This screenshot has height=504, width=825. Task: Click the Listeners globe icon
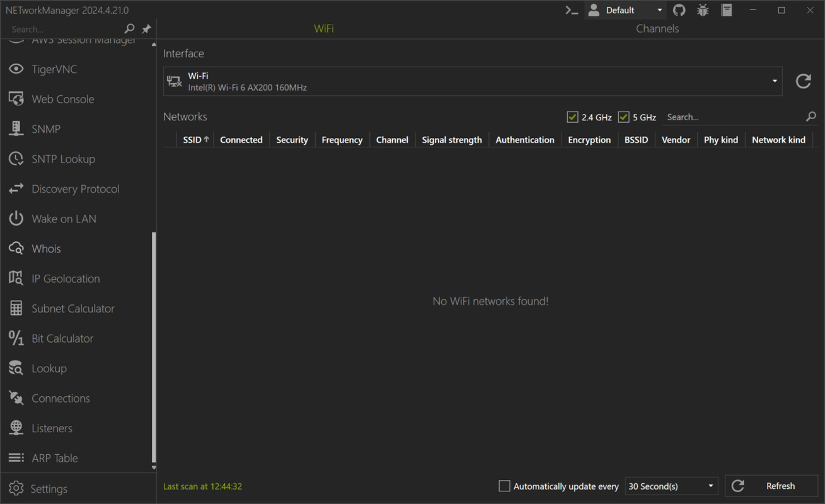click(16, 428)
